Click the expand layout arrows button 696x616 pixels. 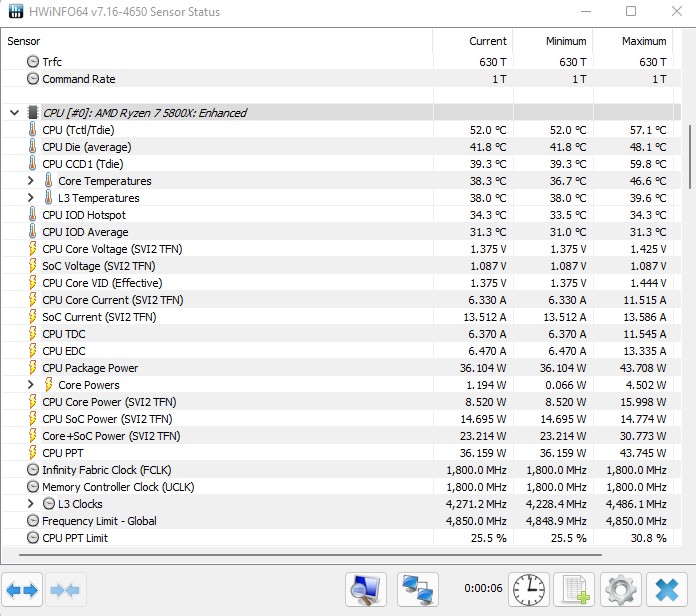tap(22, 590)
